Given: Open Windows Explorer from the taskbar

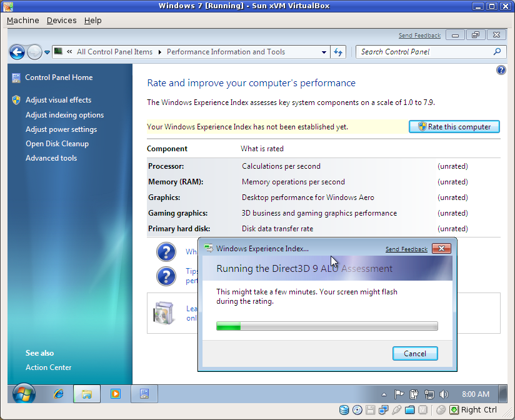Looking at the screenshot, I should pyautogui.click(x=87, y=394).
